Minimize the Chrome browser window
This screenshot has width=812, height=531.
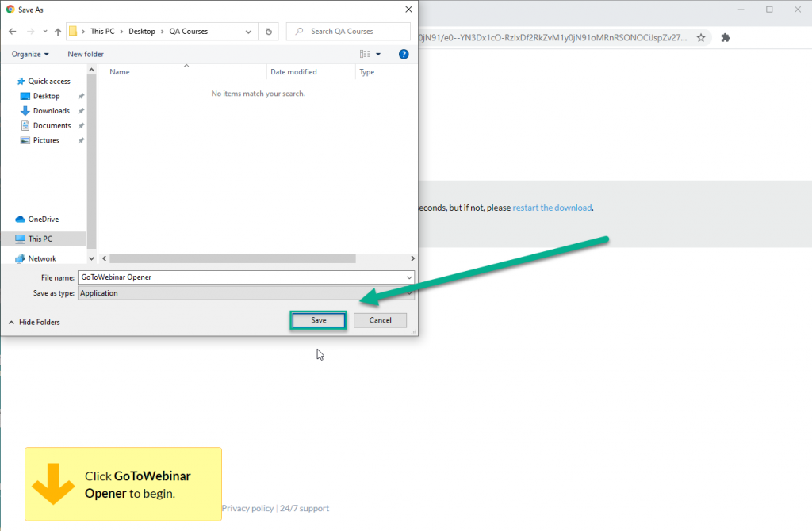click(741, 10)
